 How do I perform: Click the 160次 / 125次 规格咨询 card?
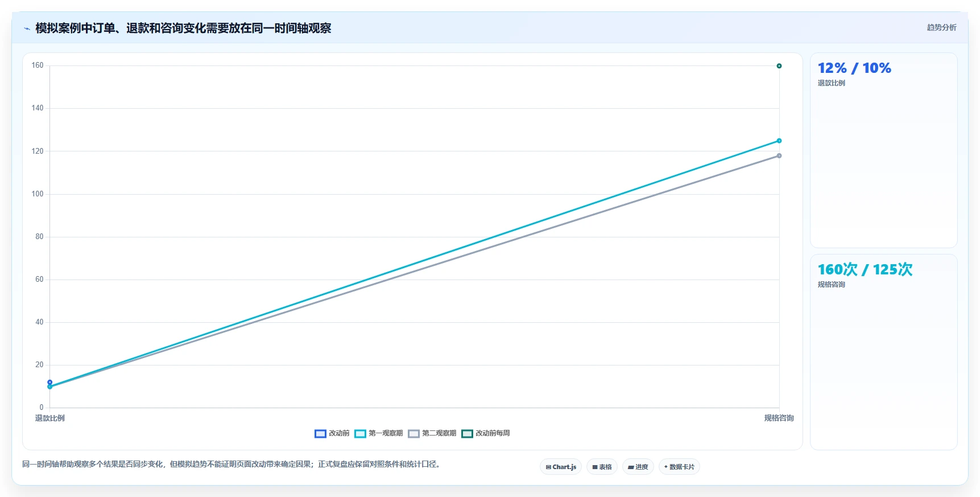(883, 352)
